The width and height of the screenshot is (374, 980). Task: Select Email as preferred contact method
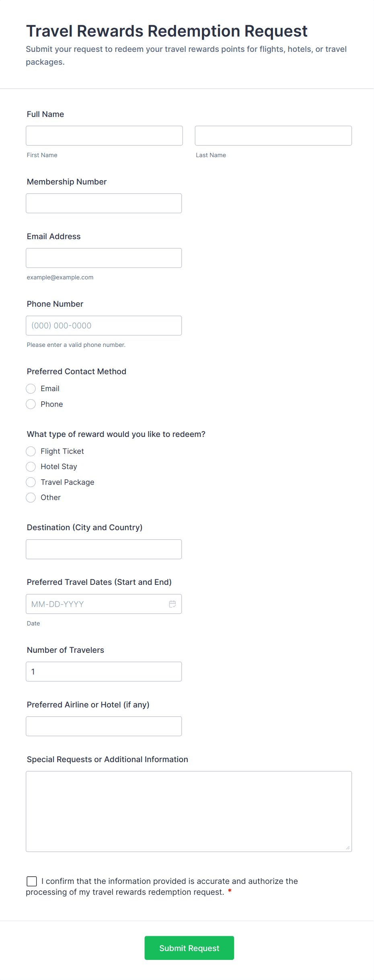(31, 389)
